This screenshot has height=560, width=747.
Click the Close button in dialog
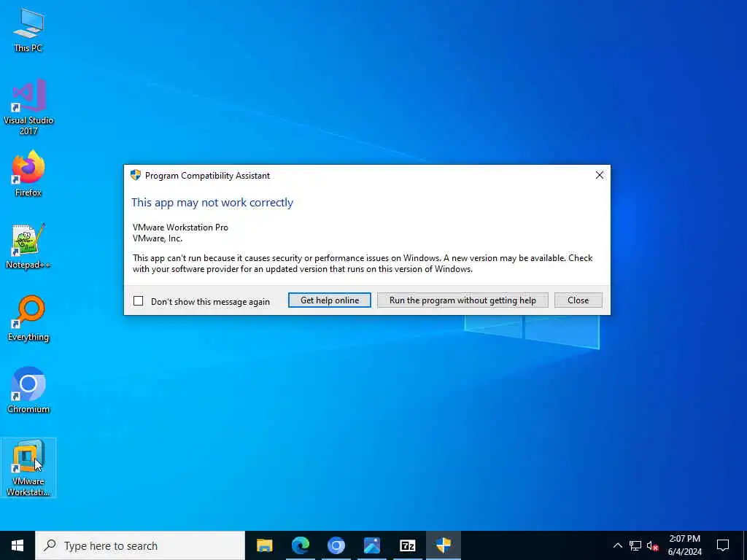click(578, 300)
